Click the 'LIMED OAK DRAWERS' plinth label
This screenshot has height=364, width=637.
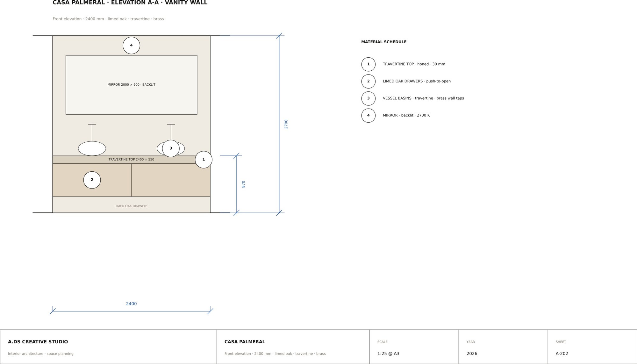click(x=131, y=206)
